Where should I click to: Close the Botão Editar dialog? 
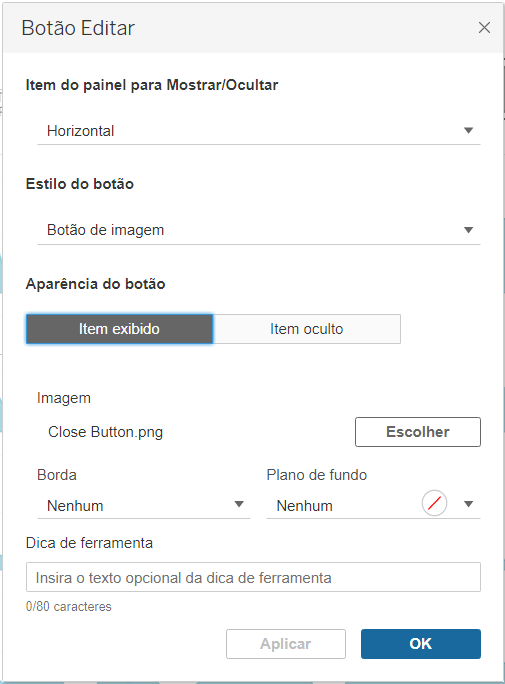click(484, 27)
